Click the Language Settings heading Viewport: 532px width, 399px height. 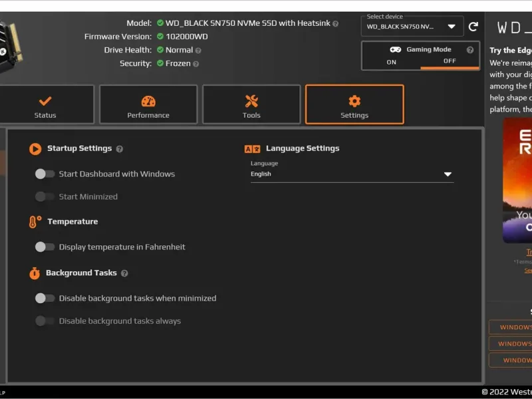click(x=303, y=148)
